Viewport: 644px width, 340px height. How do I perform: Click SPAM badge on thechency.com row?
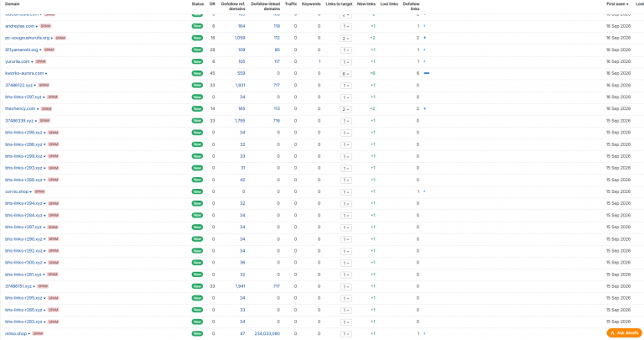(x=46, y=109)
